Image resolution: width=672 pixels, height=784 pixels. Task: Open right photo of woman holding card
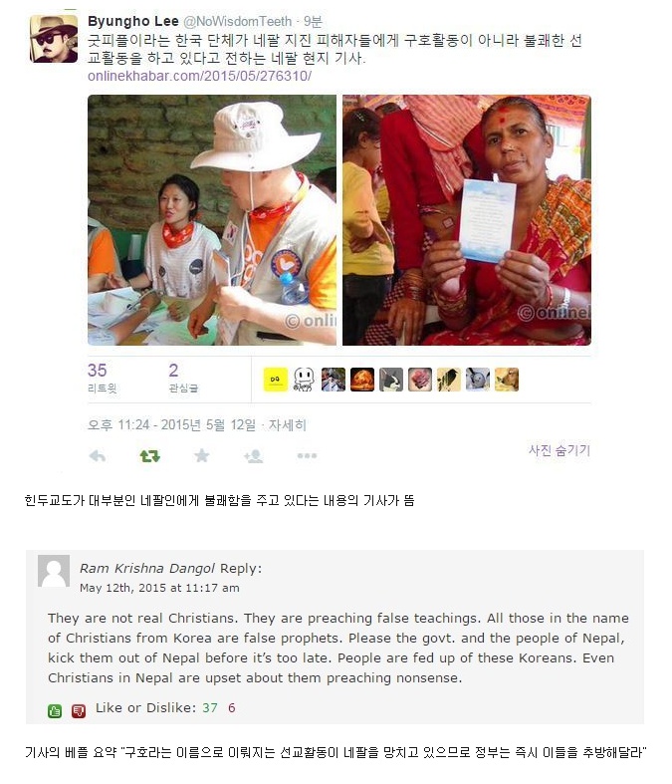click(467, 220)
